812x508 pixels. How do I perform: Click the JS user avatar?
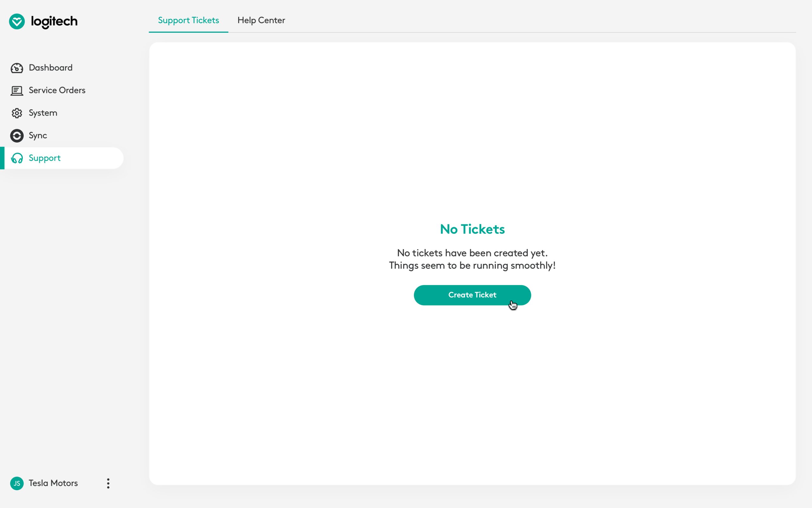(17, 484)
